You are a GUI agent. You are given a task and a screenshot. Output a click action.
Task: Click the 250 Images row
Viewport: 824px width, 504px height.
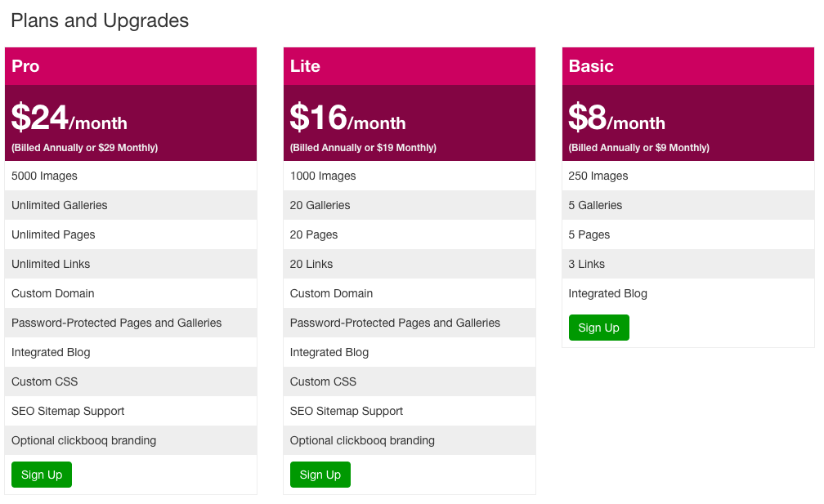point(688,176)
